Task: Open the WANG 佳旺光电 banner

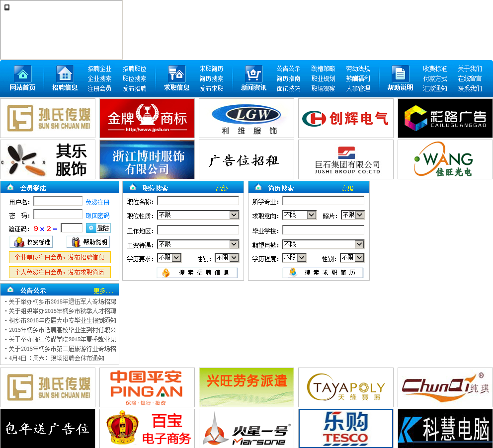Action: (x=445, y=159)
